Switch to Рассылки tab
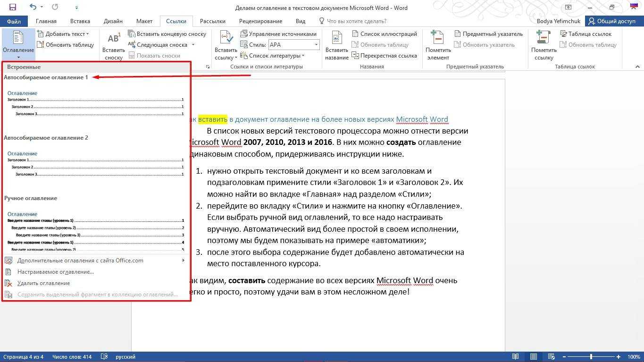644x362 pixels. tap(212, 21)
